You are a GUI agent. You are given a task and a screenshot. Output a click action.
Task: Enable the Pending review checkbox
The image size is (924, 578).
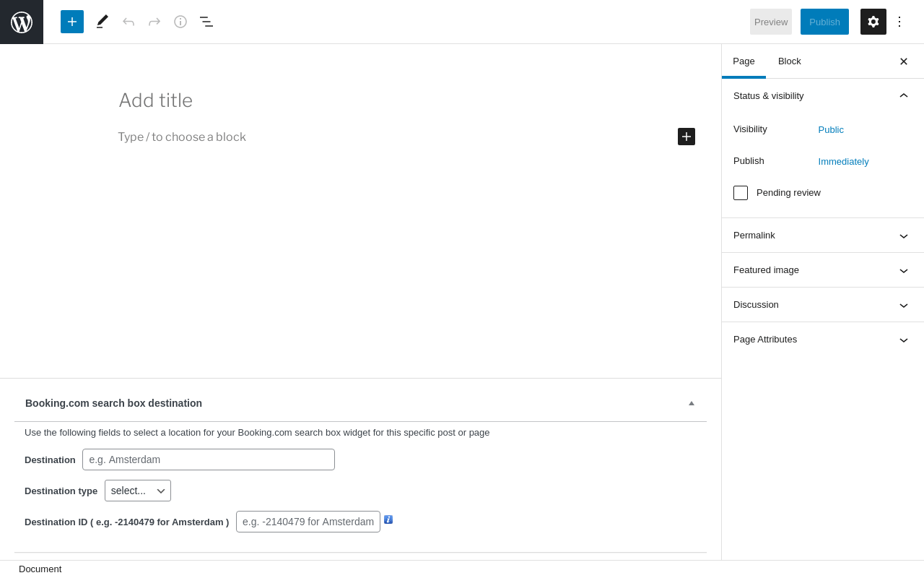(741, 193)
